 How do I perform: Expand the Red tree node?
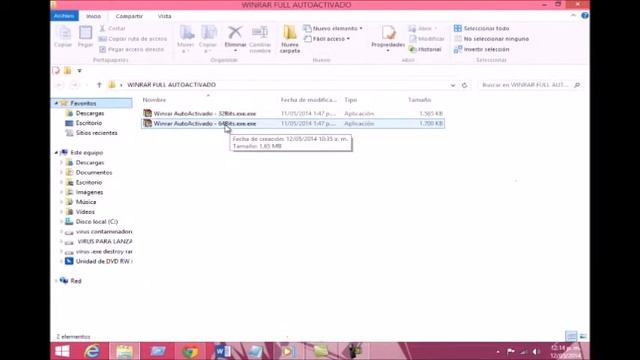coord(56,281)
